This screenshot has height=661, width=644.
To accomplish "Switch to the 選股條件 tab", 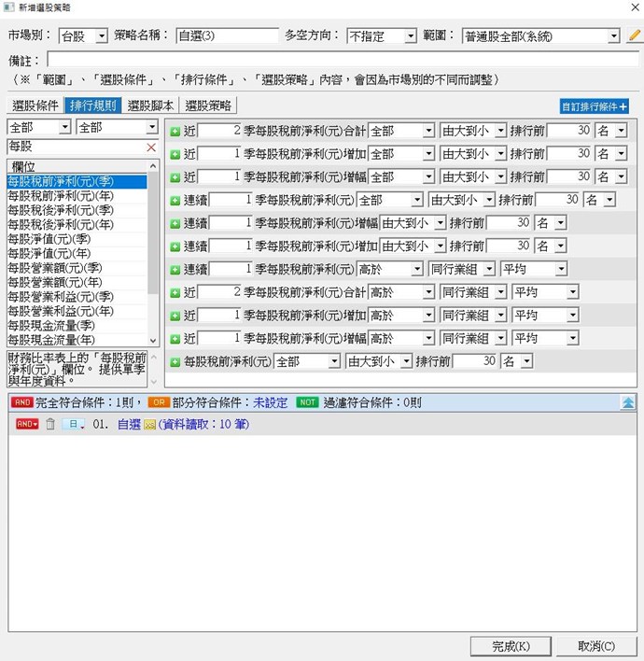I will click(35, 105).
